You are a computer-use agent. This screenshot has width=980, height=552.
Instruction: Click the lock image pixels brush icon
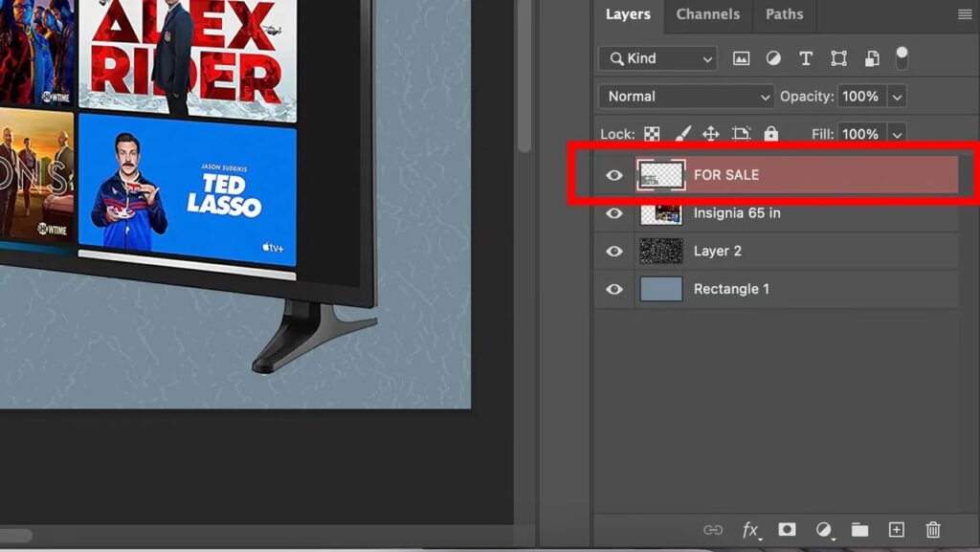[x=682, y=134]
